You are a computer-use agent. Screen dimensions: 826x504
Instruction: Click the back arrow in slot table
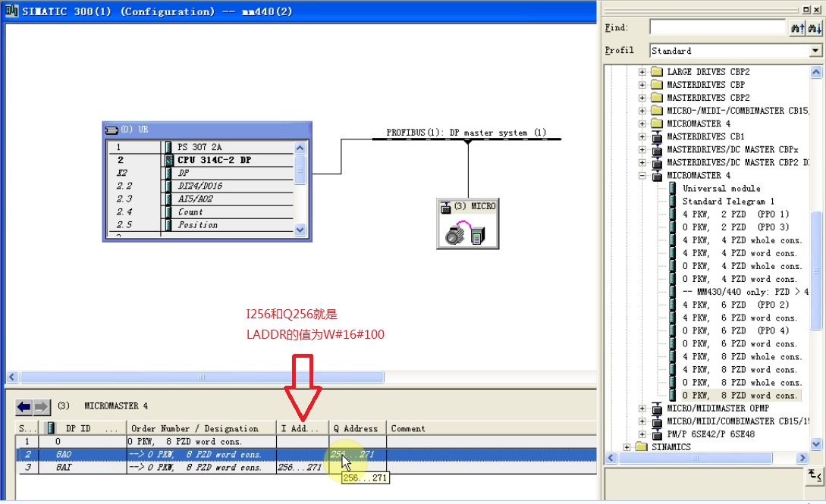click(24, 407)
